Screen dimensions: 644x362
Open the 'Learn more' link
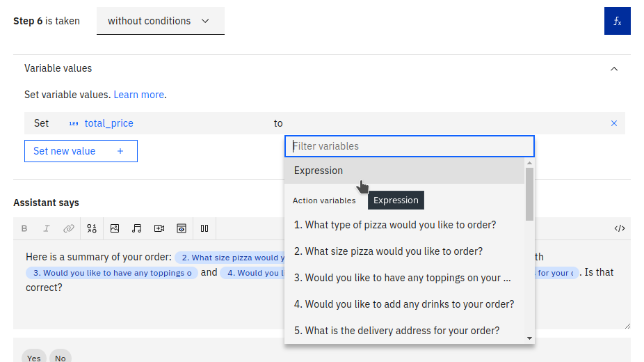139,95
